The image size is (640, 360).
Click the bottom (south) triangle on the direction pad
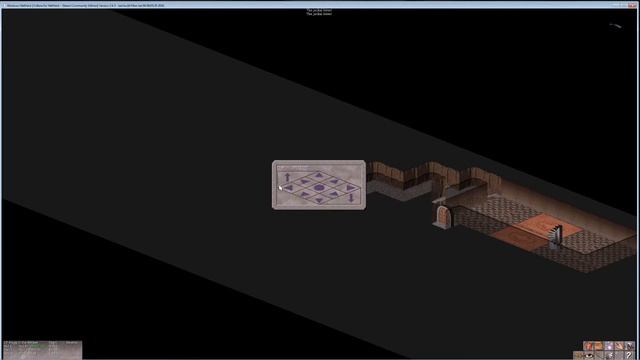tap(319, 200)
